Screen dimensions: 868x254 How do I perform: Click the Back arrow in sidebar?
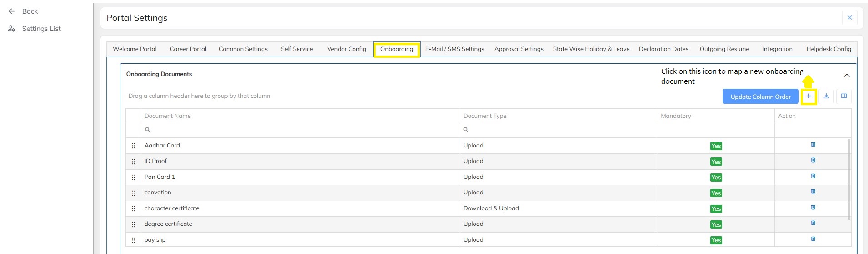pos(12,11)
